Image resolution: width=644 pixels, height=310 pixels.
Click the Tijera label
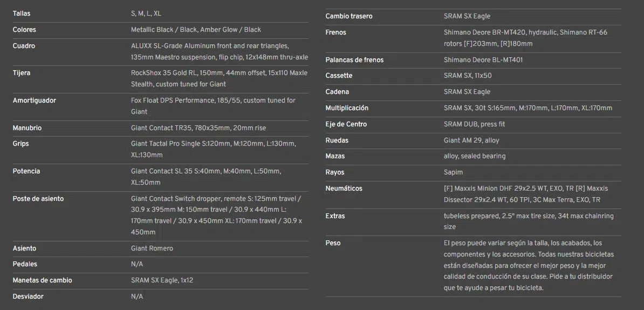pos(22,73)
